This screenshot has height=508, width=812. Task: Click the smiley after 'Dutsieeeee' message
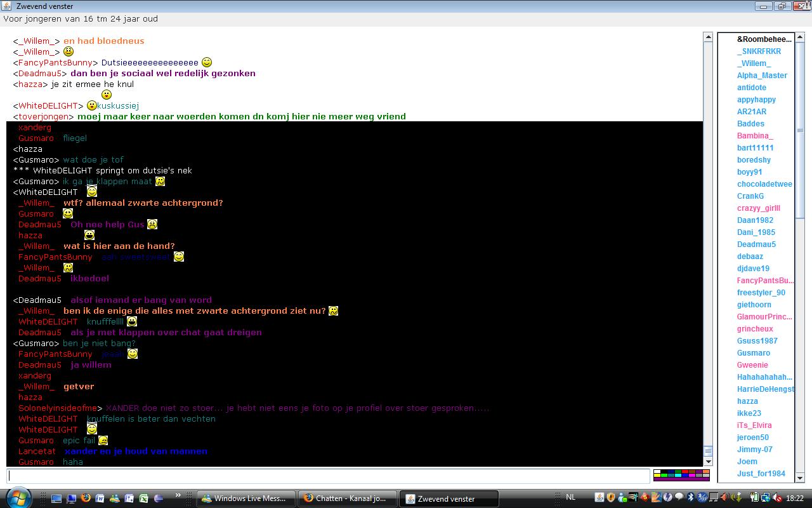tap(207, 62)
